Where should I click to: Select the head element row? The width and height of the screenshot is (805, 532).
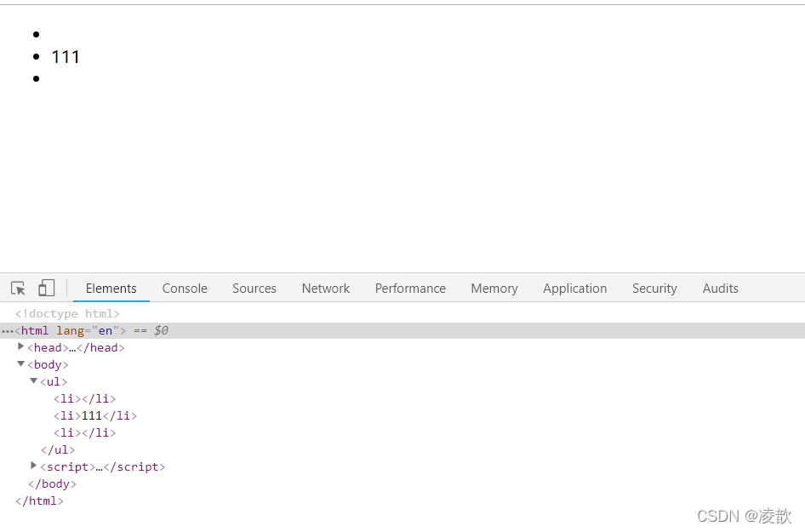76,347
